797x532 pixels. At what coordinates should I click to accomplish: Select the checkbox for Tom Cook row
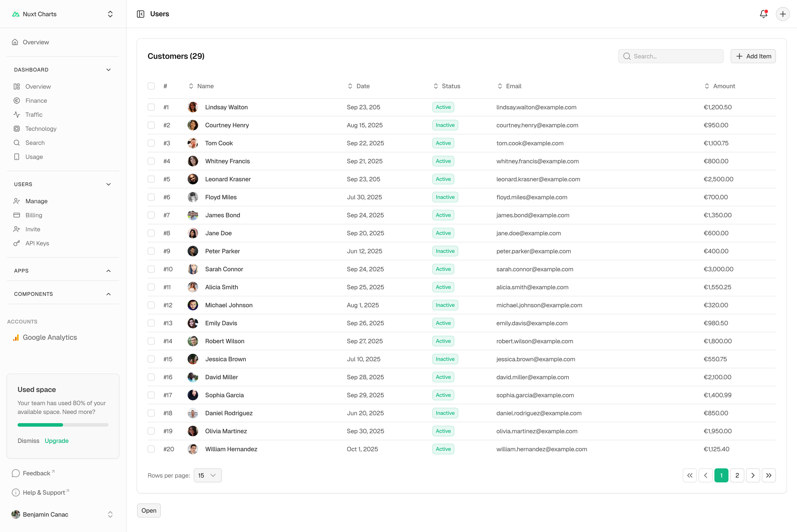click(151, 143)
